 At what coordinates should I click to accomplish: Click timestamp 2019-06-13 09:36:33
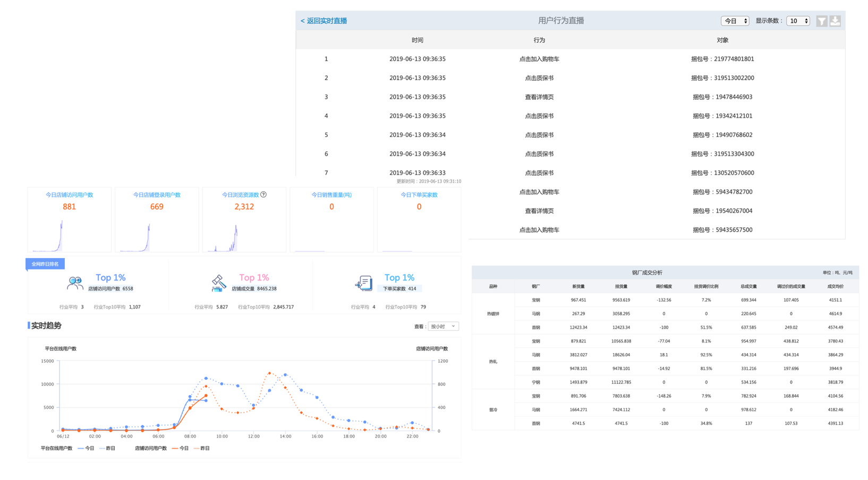tap(418, 173)
